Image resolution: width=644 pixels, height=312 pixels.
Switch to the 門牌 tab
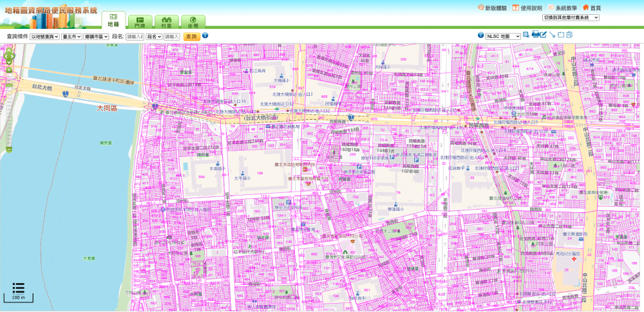(140, 21)
